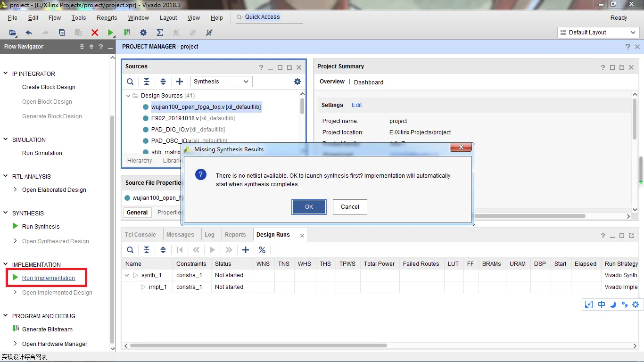The width and height of the screenshot is (644, 362).
Task: Click the Undo arrow in the main toolbar
Action: pyautogui.click(x=29, y=33)
